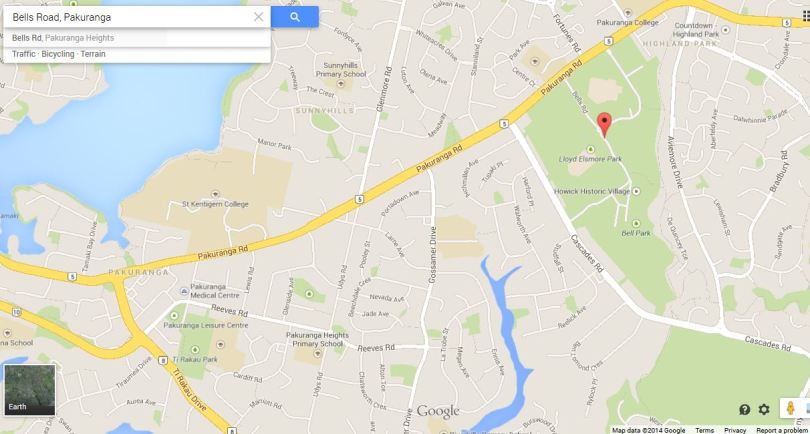This screenshot has height=434, width=810.
Task: Open the settings gear icon
Action: [x=764, y=410]
